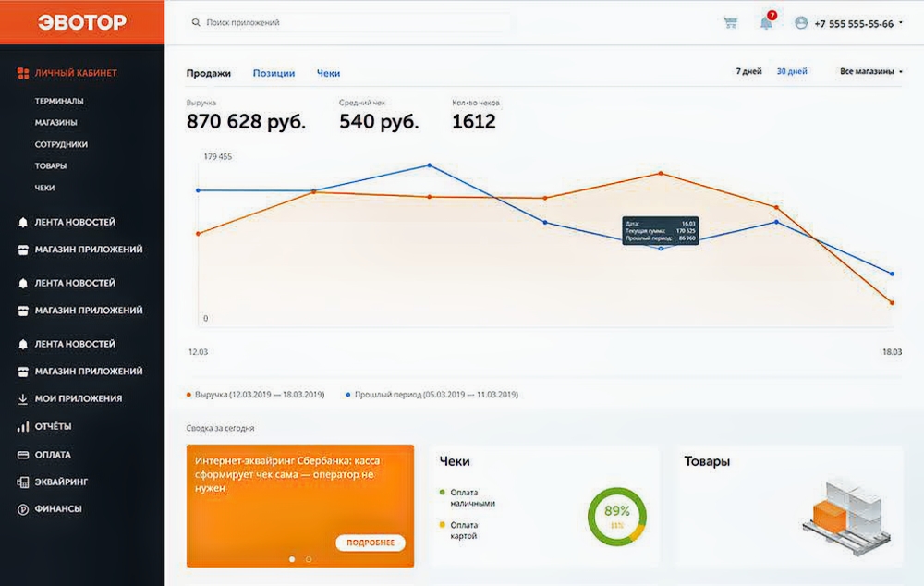Expand the +7 555 555-55-66 account menu

pos(858,24)
